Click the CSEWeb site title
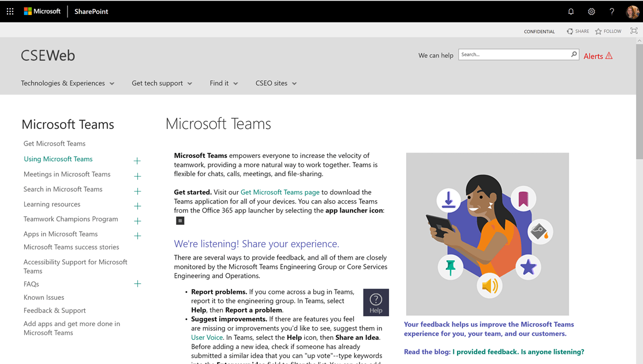 (x=48, y=55)
